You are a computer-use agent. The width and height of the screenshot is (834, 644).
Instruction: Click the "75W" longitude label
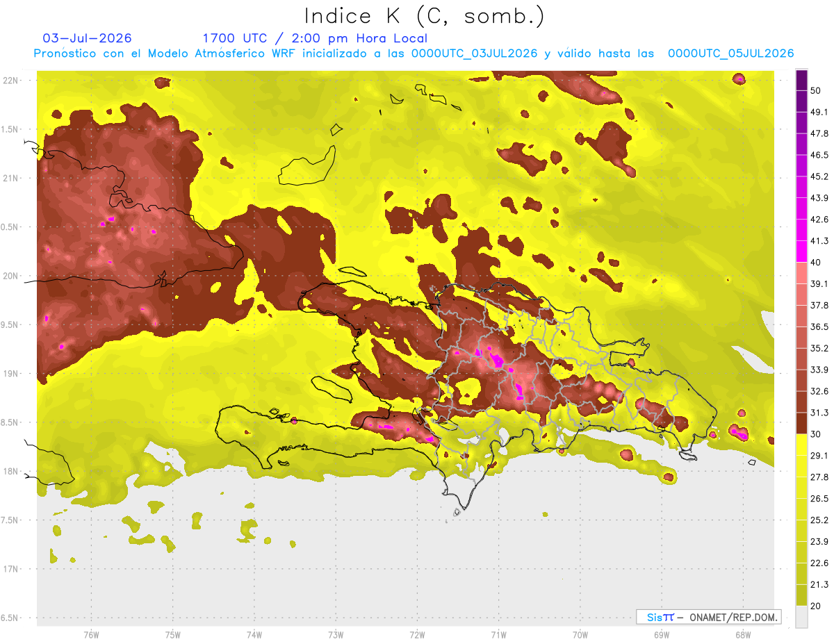(x=172, y=635)
